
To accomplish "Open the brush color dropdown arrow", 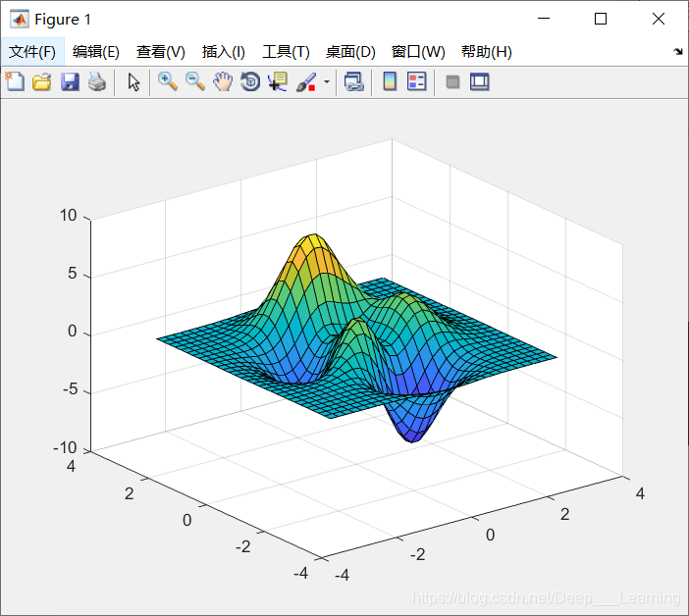I will pyautogui.click(x=327, y=81).
